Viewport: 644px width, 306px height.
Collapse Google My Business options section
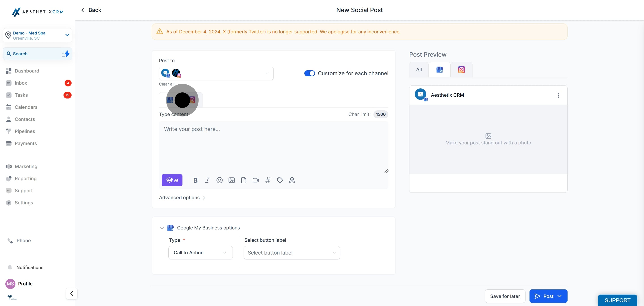tap(162, 228)
